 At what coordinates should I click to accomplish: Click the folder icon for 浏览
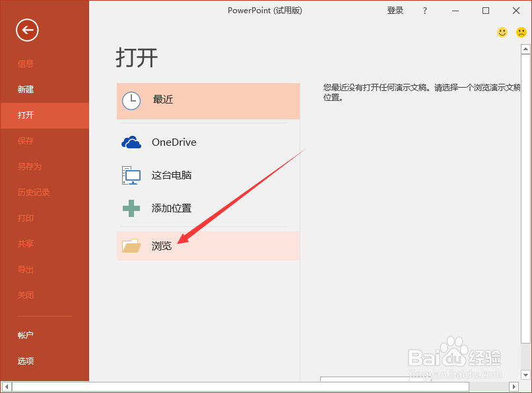click(x=131, y=246)
